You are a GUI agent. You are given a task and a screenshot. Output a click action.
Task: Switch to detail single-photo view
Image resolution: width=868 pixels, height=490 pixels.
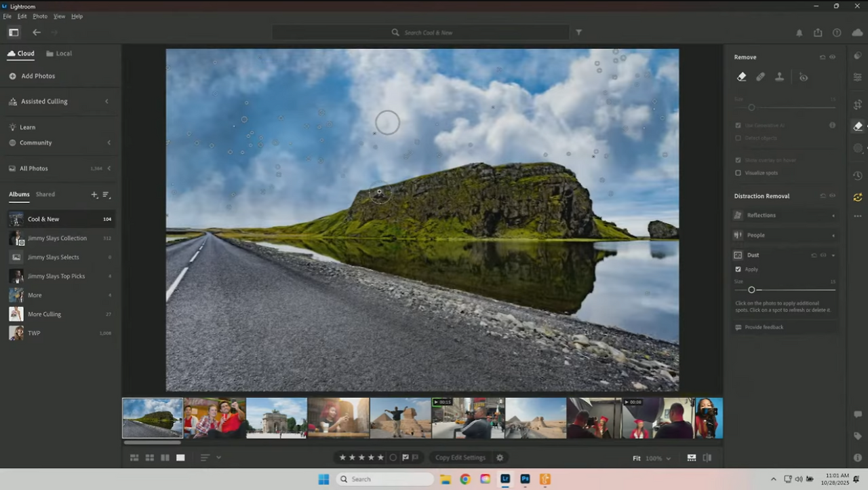pyautogui.click(x=180, y=458)
